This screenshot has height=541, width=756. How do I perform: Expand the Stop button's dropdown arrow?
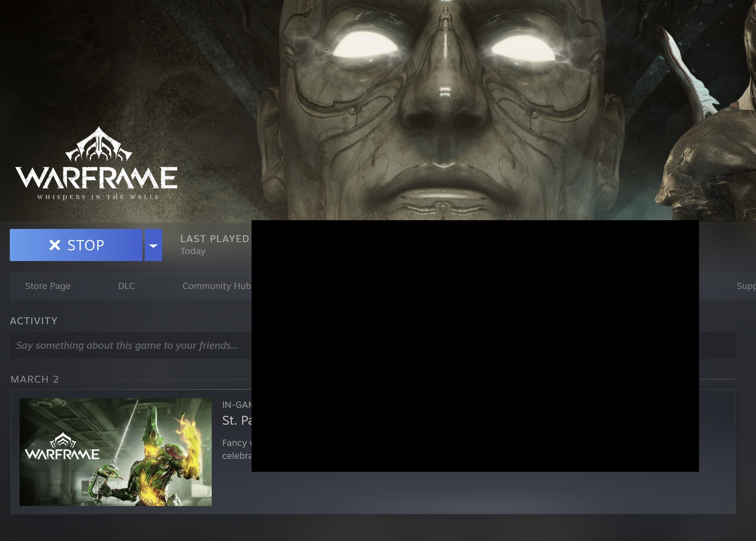153,245
